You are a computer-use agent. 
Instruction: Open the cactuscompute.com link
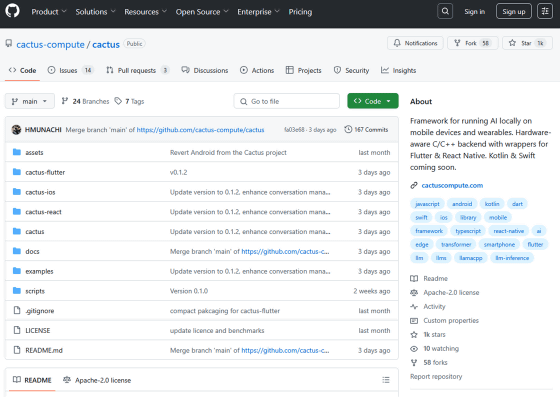tap(452, 185)
